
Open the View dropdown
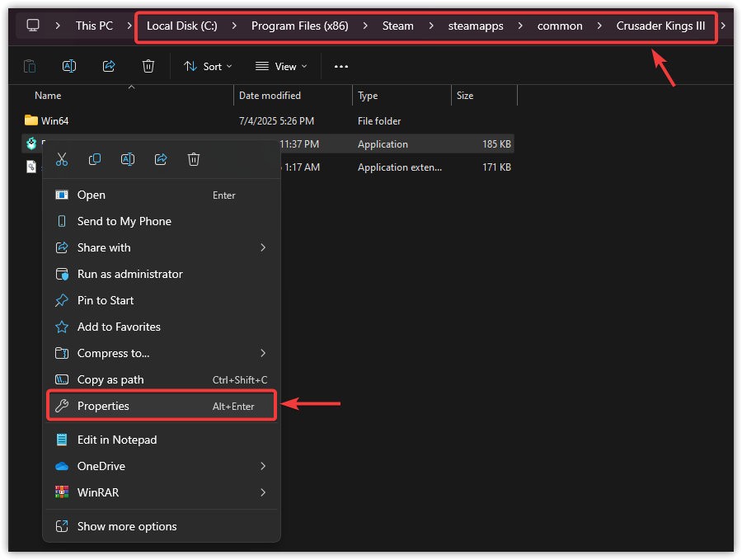[281, 66]
